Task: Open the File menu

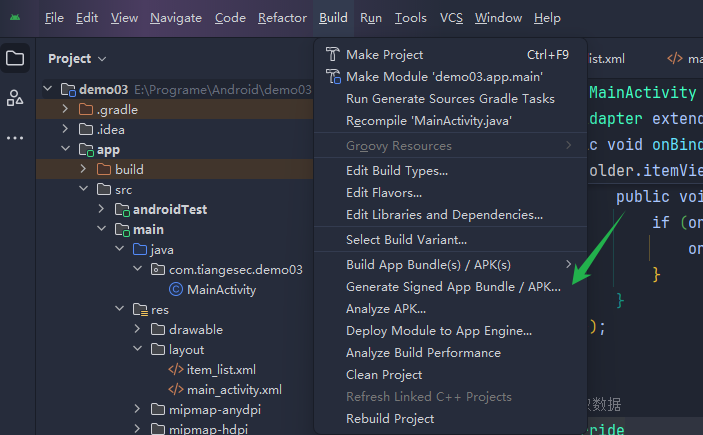Action: (54, 18)
